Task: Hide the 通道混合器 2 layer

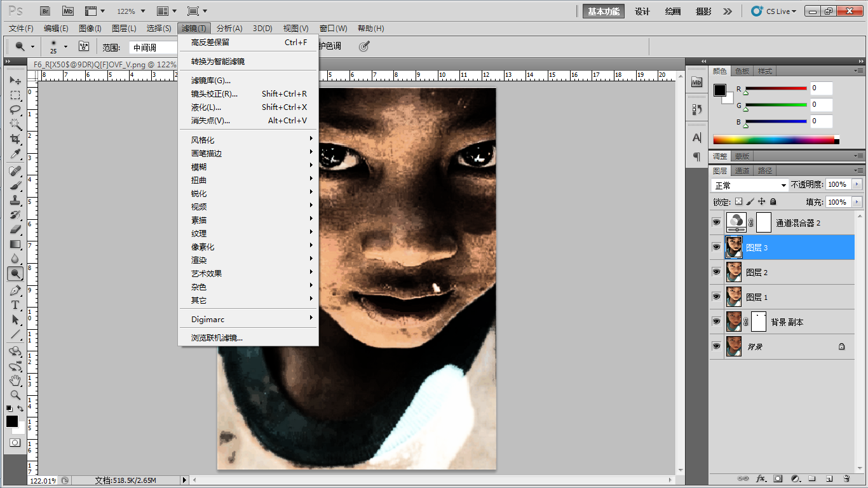Action: pyautogui.click(x=716, y=223)
